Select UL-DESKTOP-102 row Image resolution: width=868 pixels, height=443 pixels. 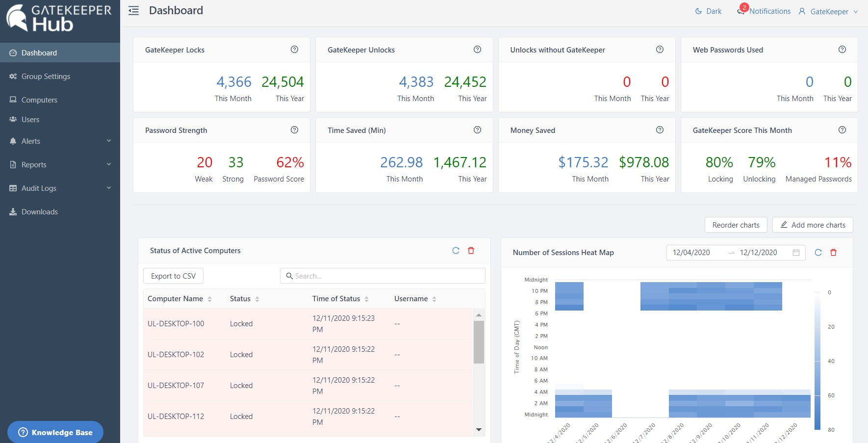[308, 355]
